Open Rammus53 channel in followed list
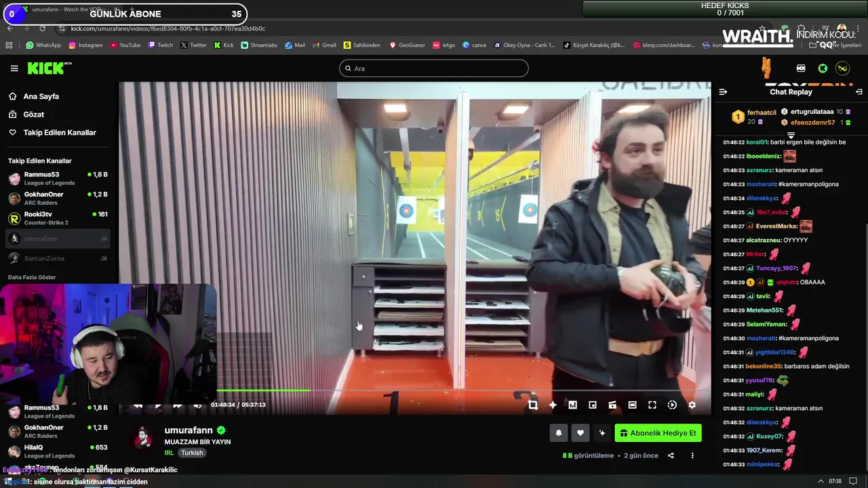Screen dimensions: 868x488 [x=58, y=179]
